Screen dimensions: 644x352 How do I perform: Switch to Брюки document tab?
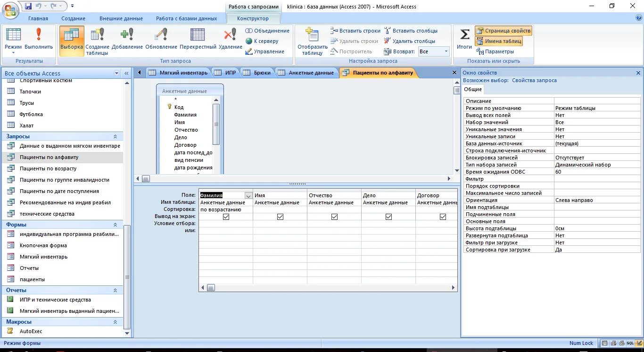(257, 73)
